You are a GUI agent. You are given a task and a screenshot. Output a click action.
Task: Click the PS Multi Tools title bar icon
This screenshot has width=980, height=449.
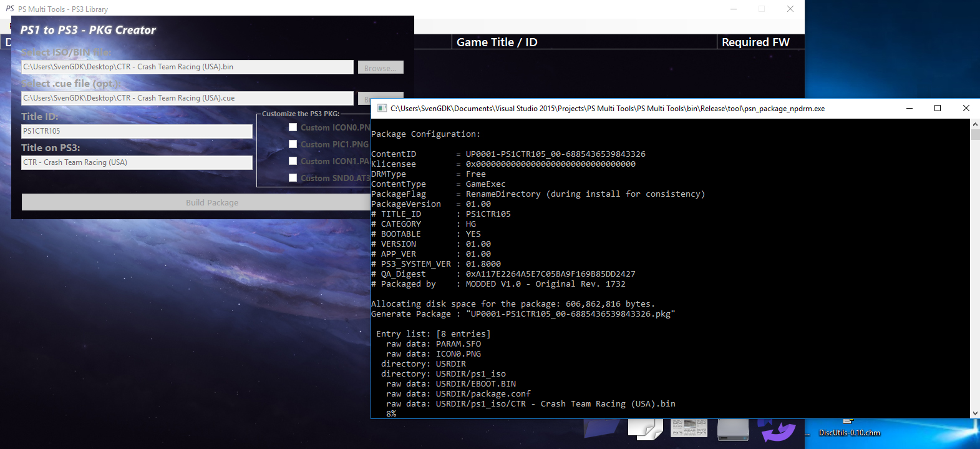click(10, 9)
